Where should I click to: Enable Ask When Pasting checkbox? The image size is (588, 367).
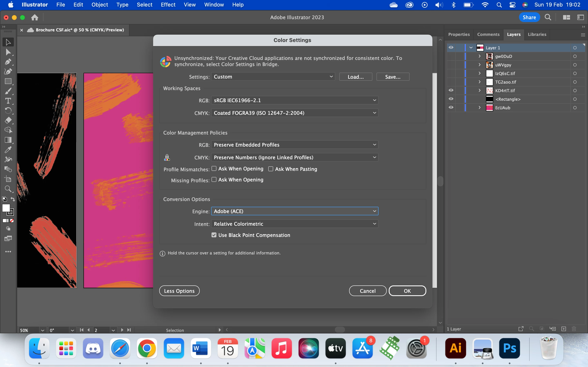coord(271,169)
